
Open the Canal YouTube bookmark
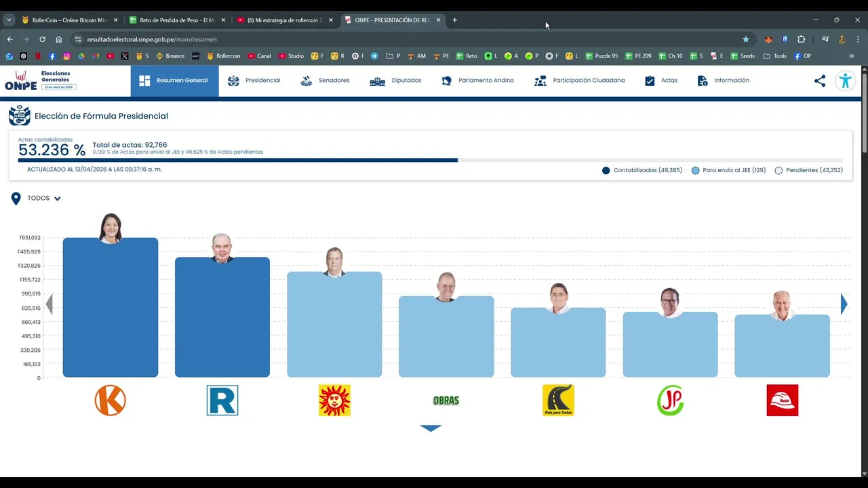coord(259,56)
